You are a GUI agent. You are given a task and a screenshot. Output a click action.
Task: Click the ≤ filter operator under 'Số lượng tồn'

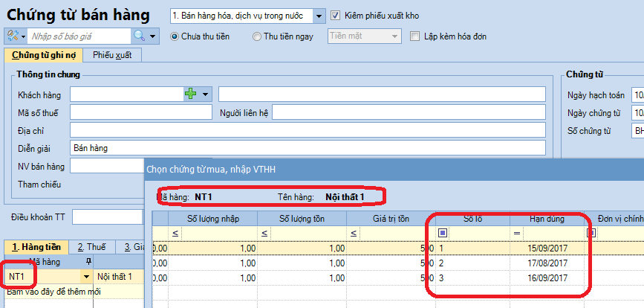(264, 234)
